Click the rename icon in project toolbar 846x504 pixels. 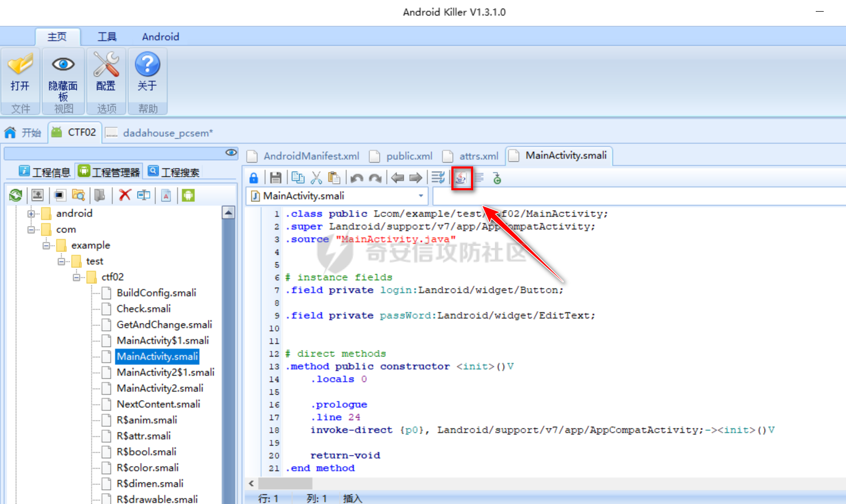[144, 195]
